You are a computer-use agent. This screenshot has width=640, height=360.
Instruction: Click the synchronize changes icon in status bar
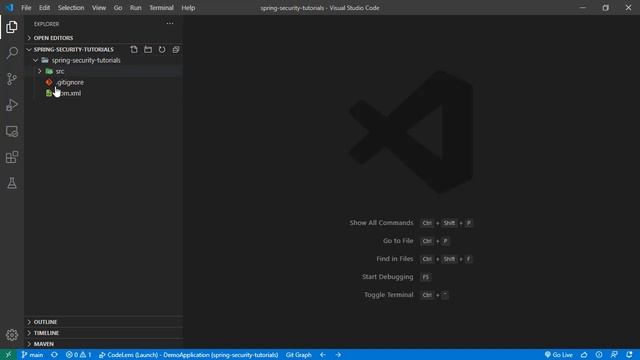(54, 355)
